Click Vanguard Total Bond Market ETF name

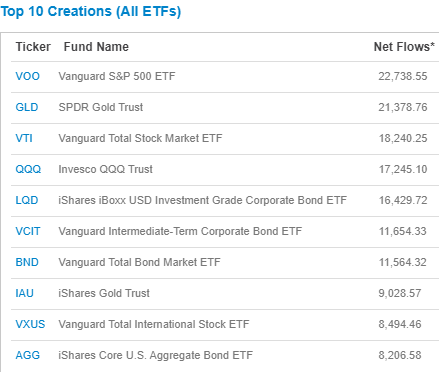click(x=139, y=262)
